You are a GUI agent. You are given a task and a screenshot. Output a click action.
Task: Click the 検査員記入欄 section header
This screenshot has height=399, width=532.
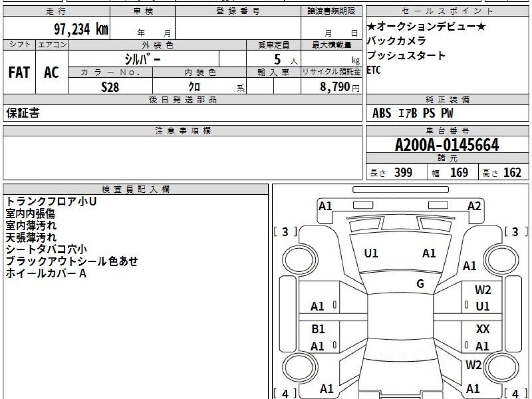point(136,189)
